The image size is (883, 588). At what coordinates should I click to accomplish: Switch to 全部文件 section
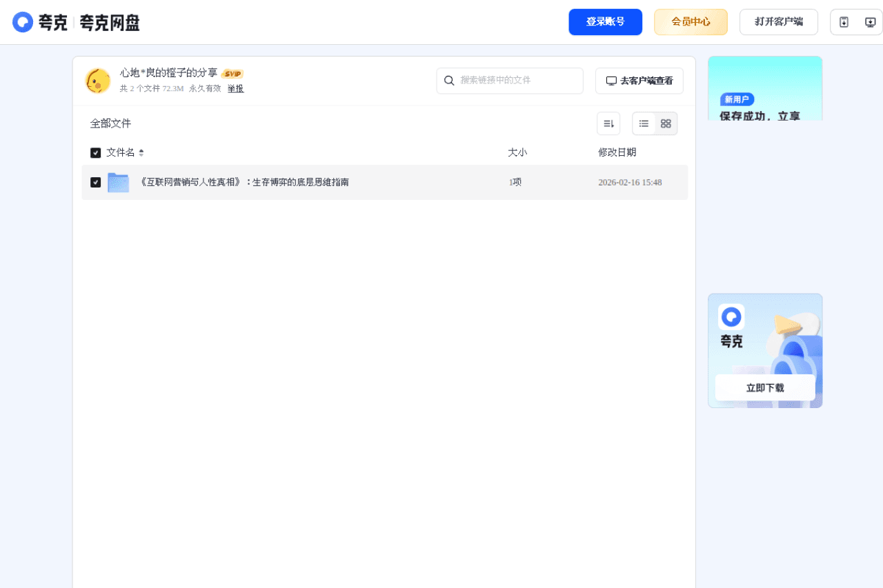pos(109,123)
